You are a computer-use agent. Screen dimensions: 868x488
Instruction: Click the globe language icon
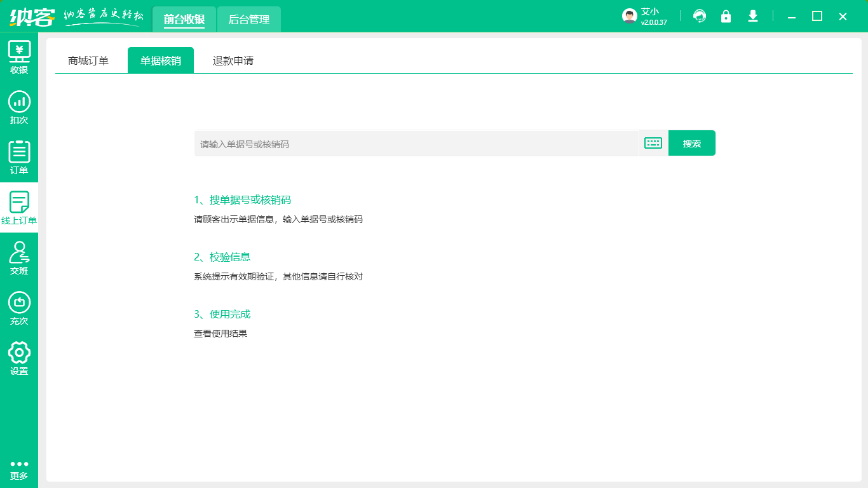(700, 17)
